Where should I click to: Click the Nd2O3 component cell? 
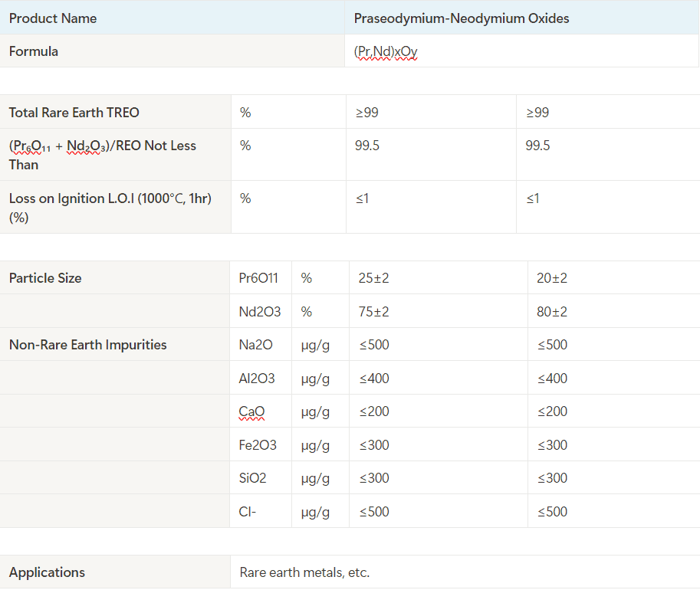pyautogui.click(x=259, y=312)
